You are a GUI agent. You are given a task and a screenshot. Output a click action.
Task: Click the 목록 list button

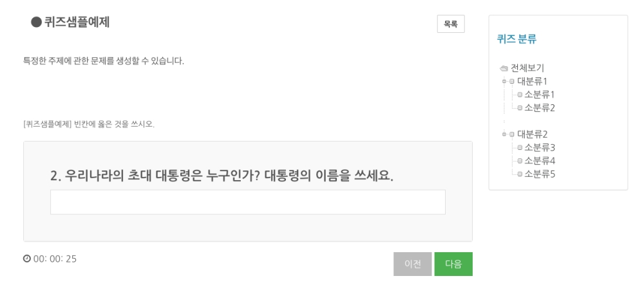tap(451, 24)
